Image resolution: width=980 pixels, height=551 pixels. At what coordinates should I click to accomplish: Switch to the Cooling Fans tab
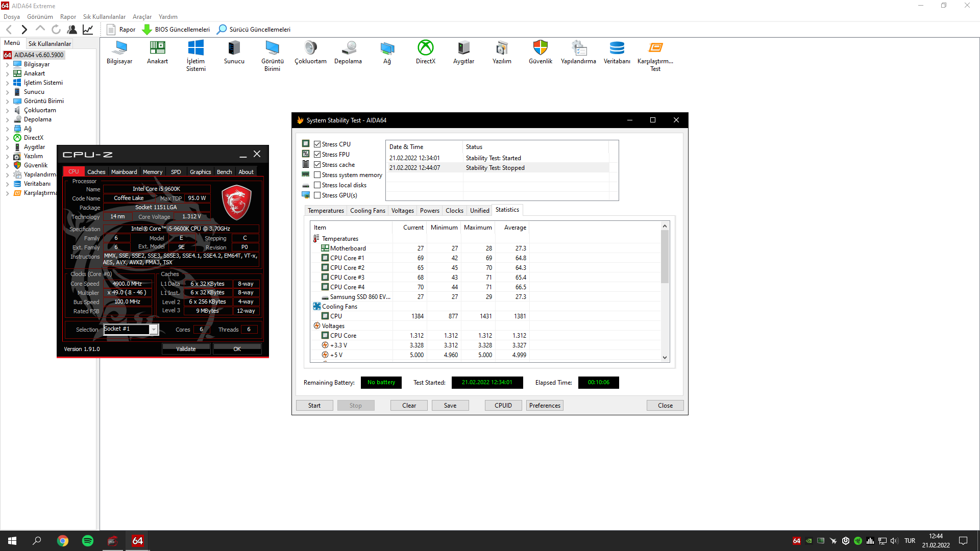point(367,211)
